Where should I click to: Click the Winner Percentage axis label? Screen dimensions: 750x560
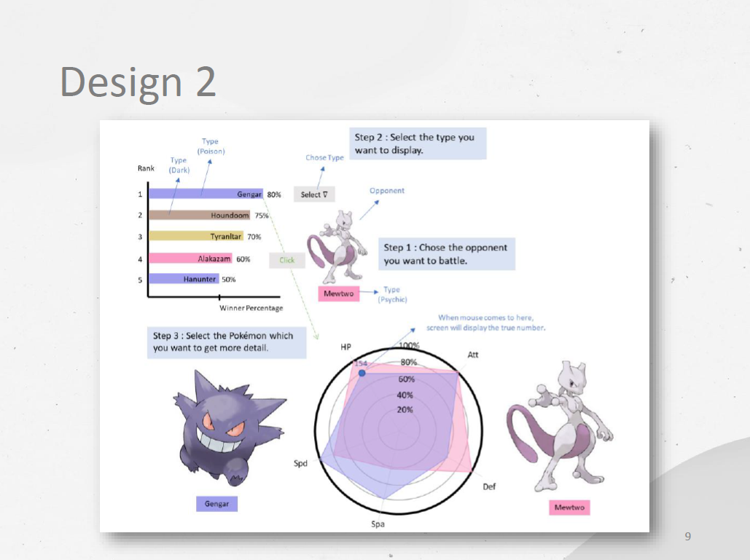251,308
